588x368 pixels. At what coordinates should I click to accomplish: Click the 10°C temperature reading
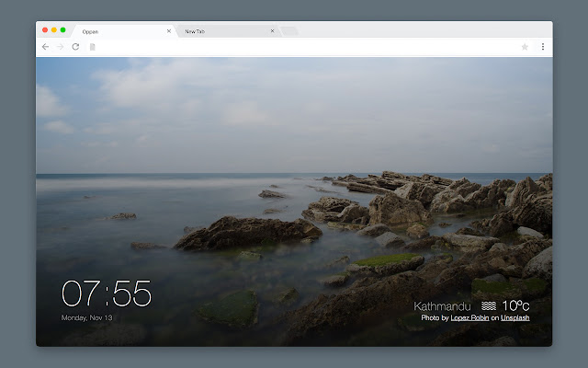pyautogui.click(x=515, y=305)
